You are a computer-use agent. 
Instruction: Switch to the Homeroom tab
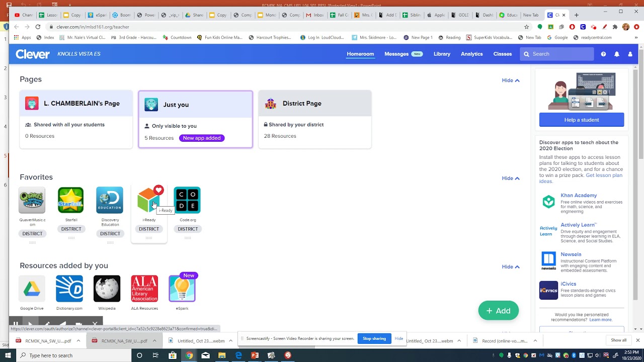pyautogui.click(x=360, y=54)
